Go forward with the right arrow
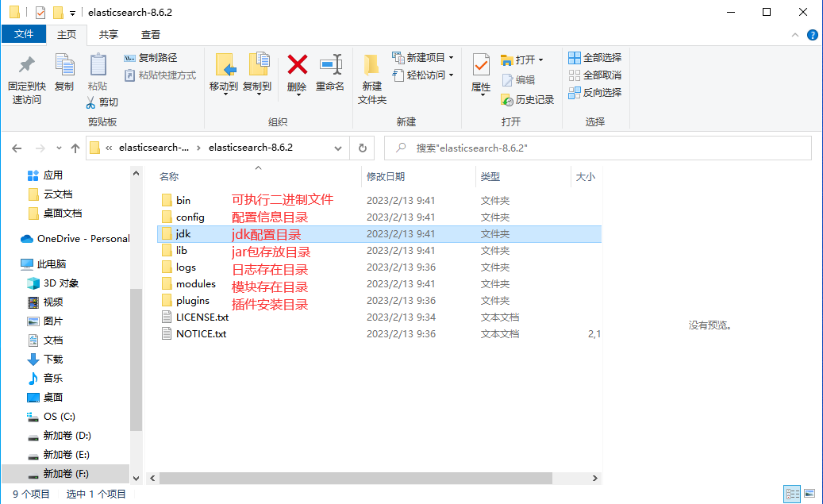 pyautogui.click(x=40, y=148)
